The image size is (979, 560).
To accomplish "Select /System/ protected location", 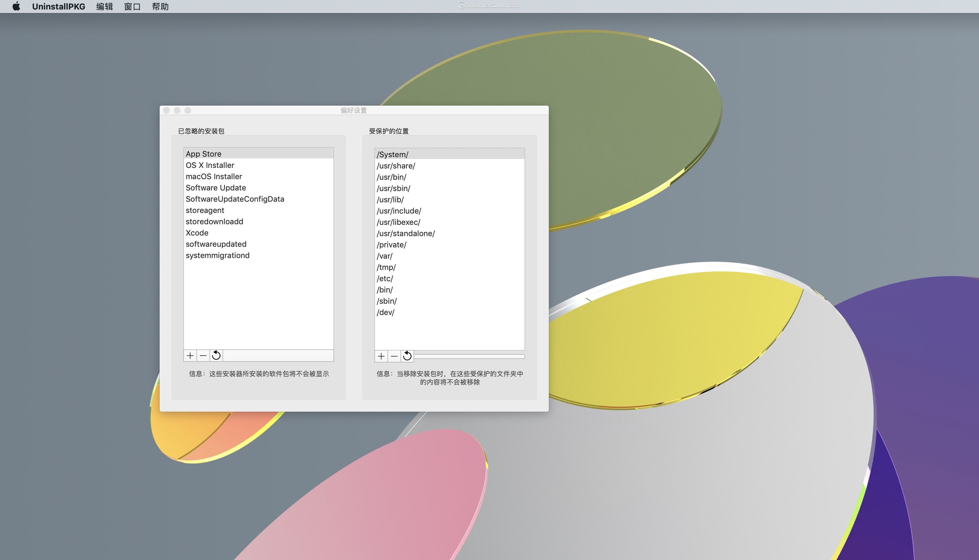I will 450,155.
